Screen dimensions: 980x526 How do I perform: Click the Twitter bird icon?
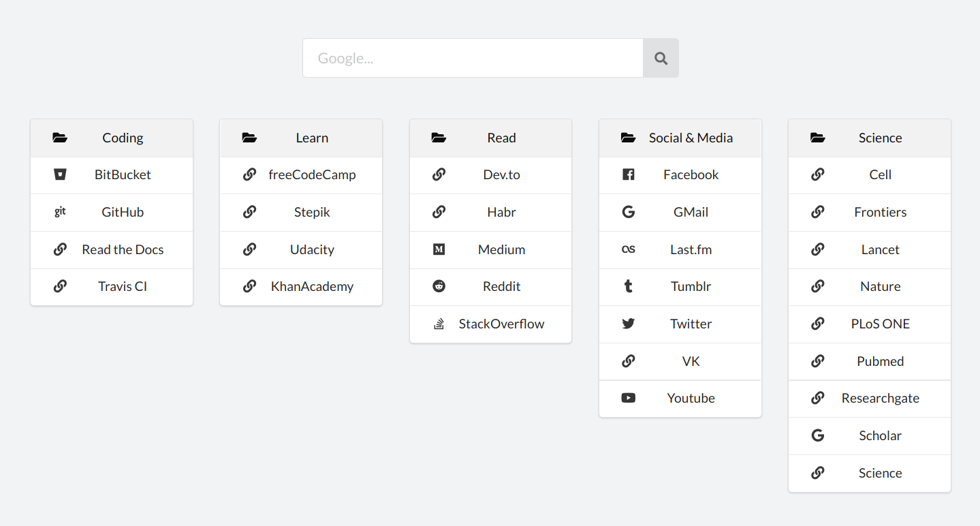[x=628, y=324]
